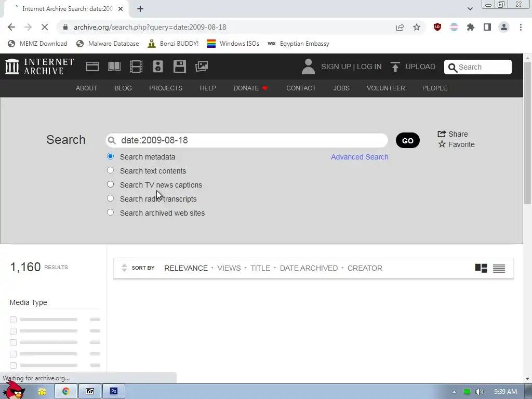The image size is (532, 399).
Task: Click the header Search box
Action: point(478,67)
